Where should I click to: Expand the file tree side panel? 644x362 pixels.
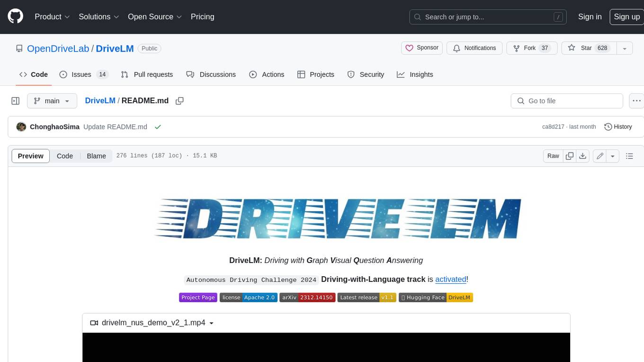tap(16, 101)
